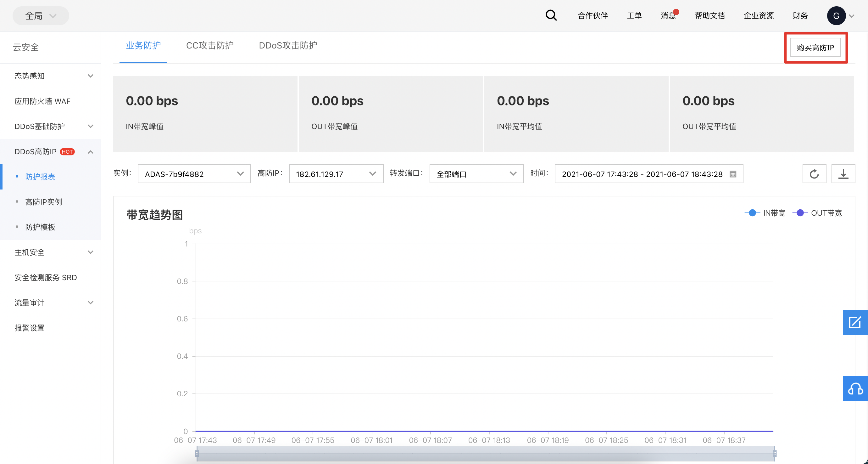868x464 pixels.
Task: Click the refresh icon button
Action: pos(814,174)
